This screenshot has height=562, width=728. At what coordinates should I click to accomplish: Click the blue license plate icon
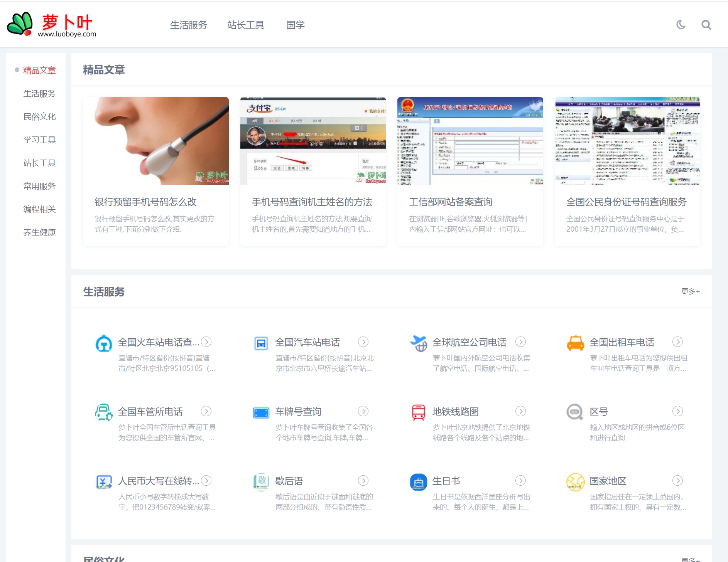point(261,412)
